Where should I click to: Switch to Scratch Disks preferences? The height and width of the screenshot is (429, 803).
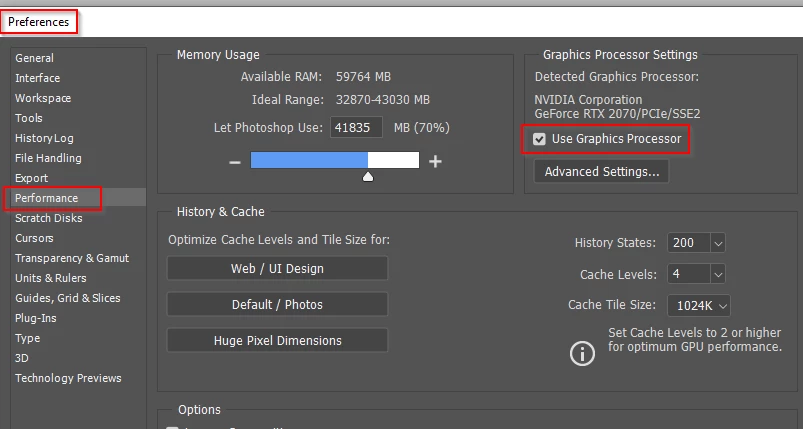[49, 218]
